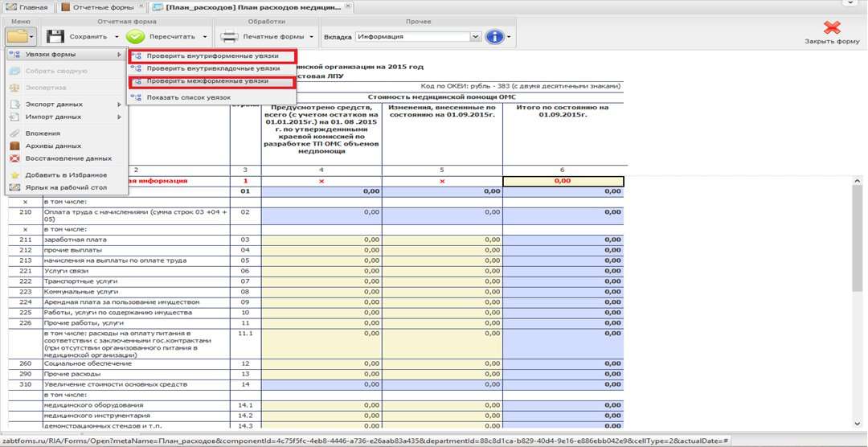This screenshot has width=868, height=447.
Task: Click column 6 total cell of row 01
Action: pos(563,191)
